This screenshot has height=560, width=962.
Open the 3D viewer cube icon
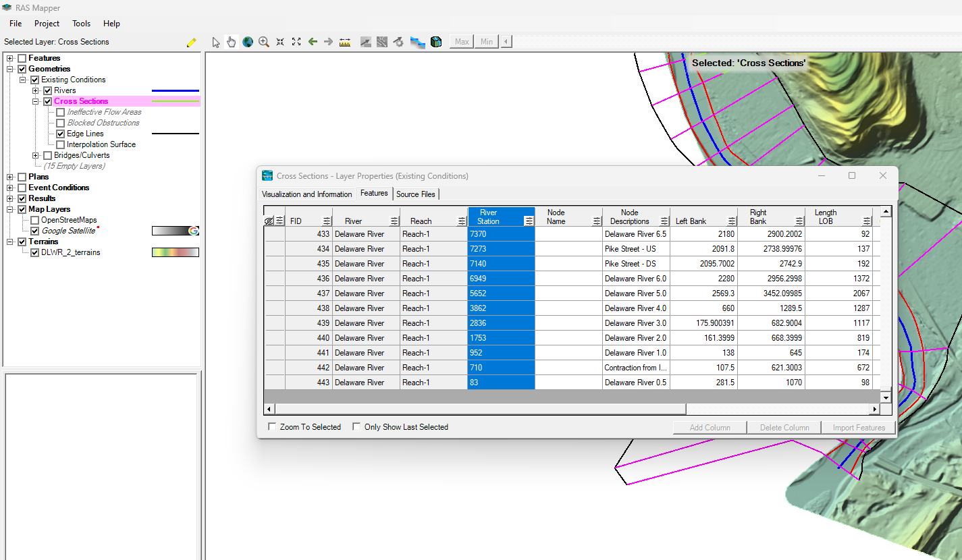436,42
